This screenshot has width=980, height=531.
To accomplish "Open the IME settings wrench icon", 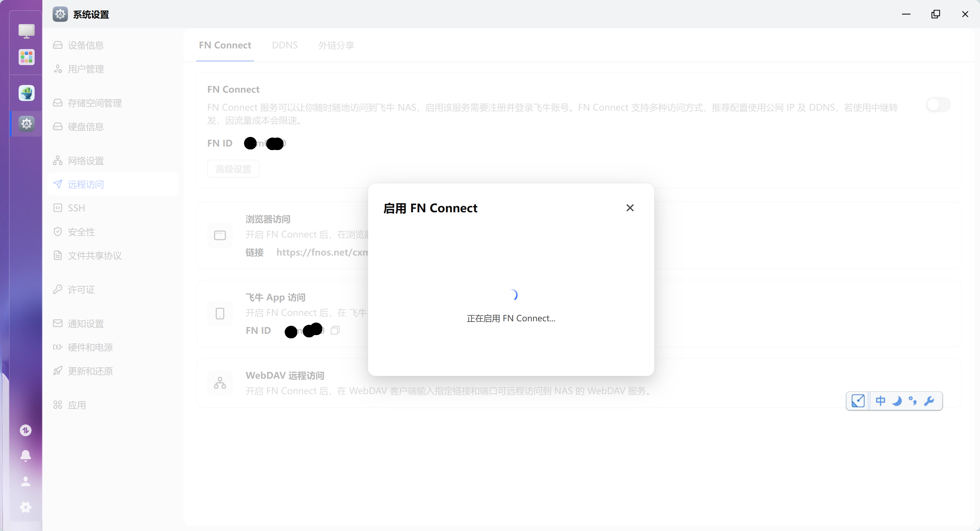I will click(x=929, y=401).
